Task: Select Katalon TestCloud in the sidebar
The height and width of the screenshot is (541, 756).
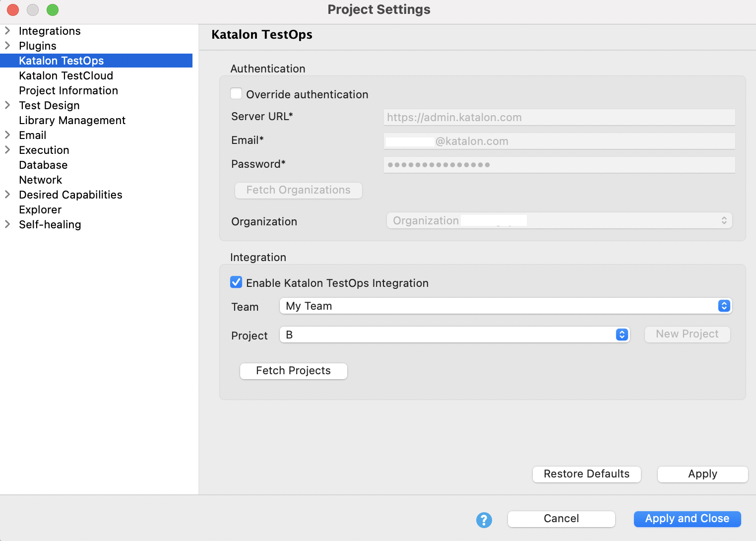Action: point(66,75)
